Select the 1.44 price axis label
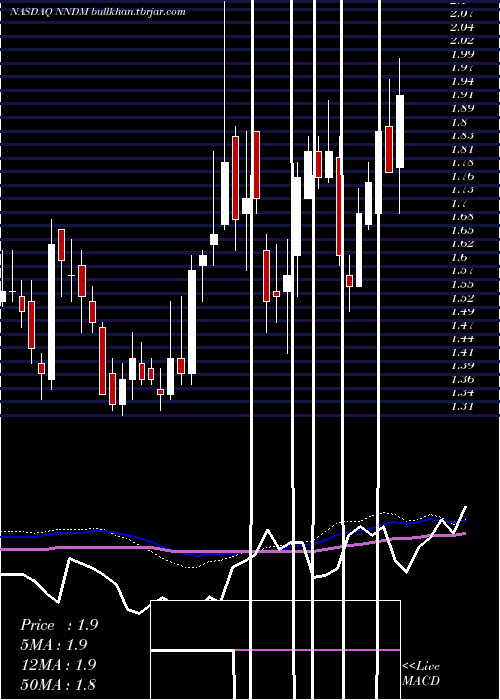500x700 pixels. pyautogui.click(x=462, y=339)
